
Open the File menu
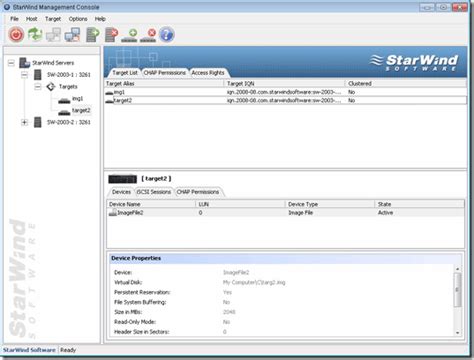(14, 19)
